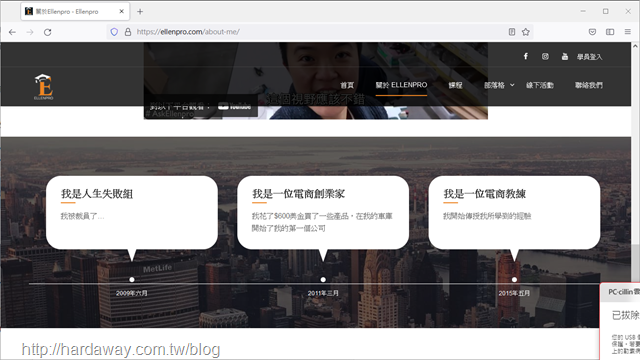
Task: Click the 2009年六月 timeline dot
Action: point(132,280)
